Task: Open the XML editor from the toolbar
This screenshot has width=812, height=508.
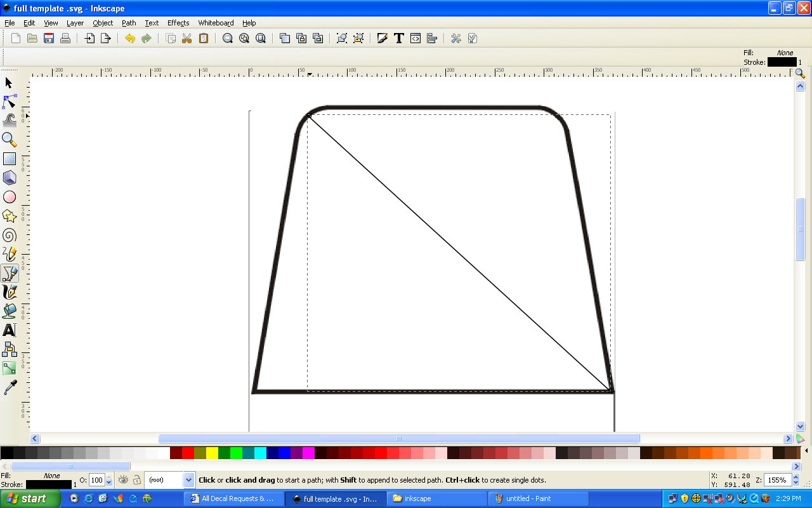Action: coord(415,38)
